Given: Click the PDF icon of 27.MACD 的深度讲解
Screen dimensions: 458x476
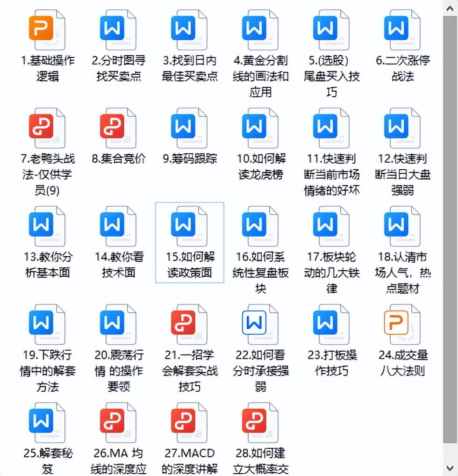Looking at the screenshot, I should [x=189, y=423].
